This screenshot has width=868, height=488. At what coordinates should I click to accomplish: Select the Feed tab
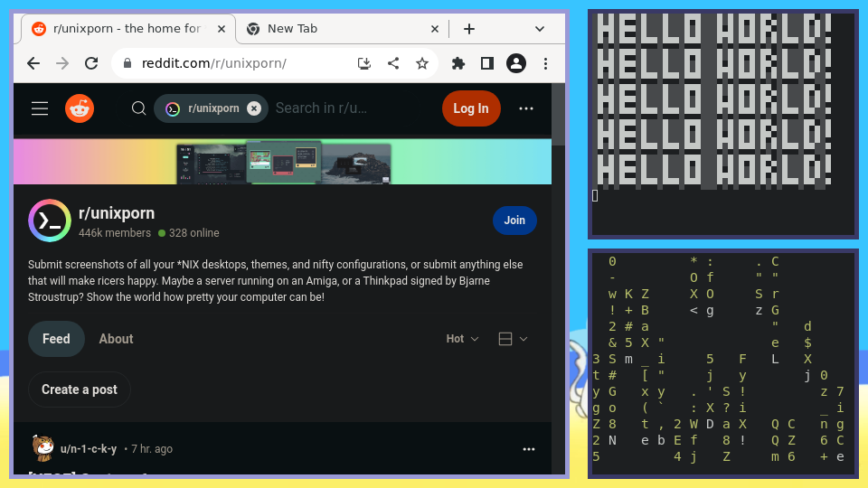pos(56,339)
